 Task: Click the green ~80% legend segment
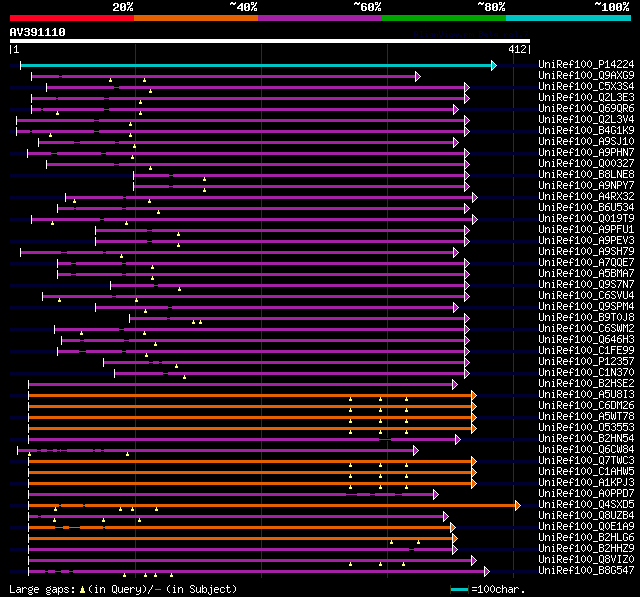(444, 18)
